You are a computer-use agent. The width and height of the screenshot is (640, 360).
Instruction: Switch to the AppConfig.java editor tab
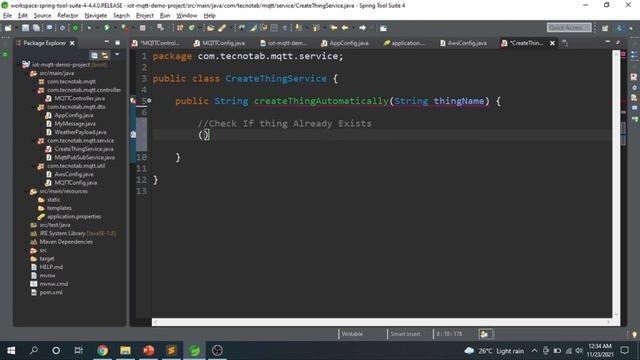[x=345, y=43]
